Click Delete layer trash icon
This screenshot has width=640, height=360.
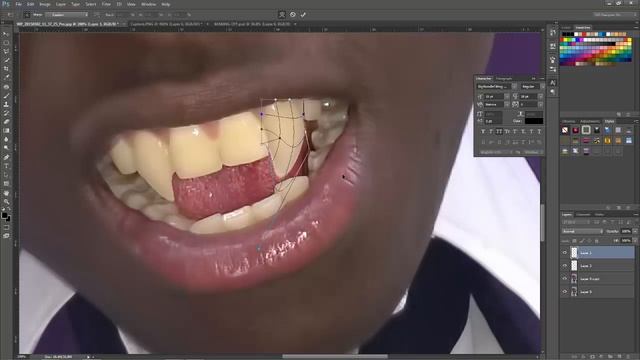[x=629, y=357]
